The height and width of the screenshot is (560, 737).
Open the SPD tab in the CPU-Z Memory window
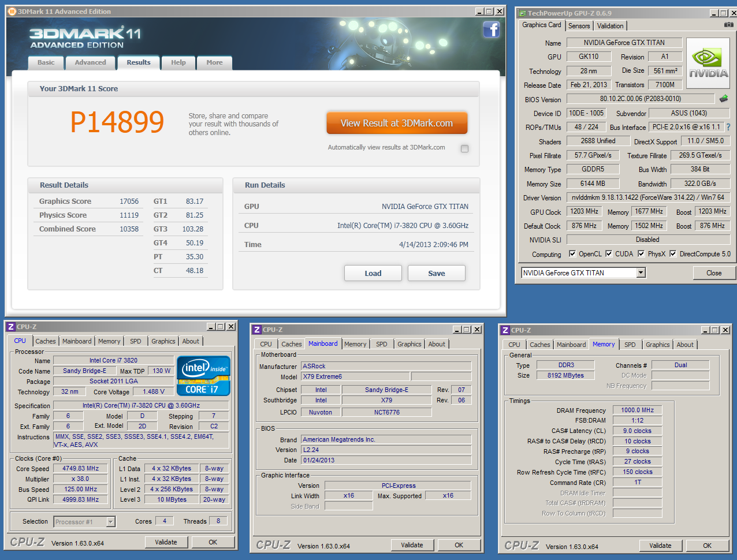(630, 345)
